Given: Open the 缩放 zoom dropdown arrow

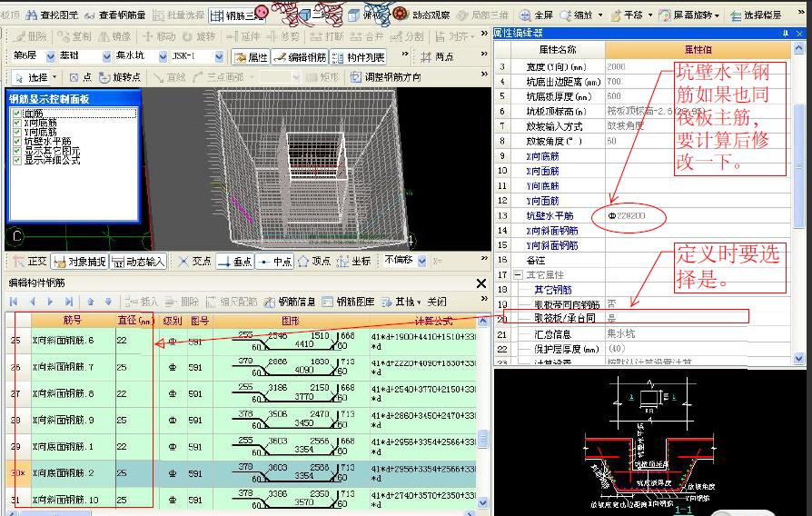Looking at the screenshot, I should point(600,15).
